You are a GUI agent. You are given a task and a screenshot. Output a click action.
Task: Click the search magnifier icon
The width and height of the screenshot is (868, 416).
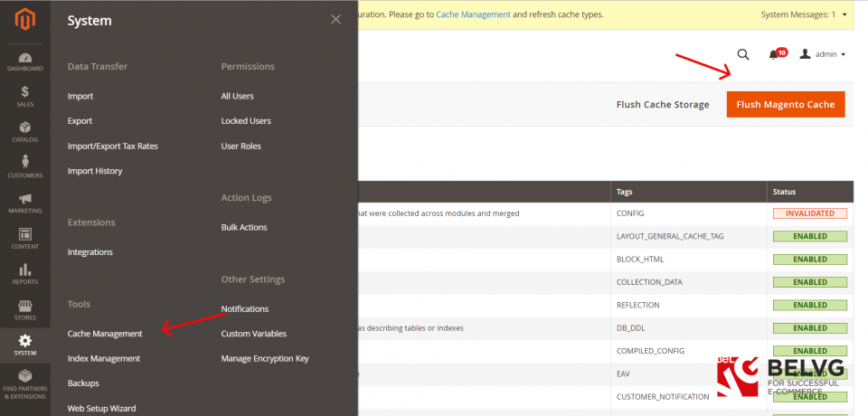(743, 54)
